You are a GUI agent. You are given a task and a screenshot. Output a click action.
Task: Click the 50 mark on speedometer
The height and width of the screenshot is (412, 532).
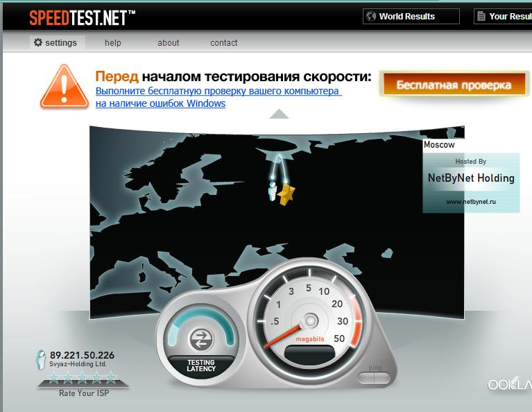(x=339, y=338)
